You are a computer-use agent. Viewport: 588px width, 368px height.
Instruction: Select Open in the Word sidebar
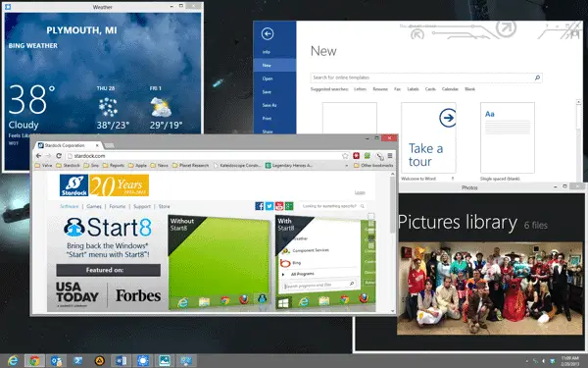(x=268, y=79)
